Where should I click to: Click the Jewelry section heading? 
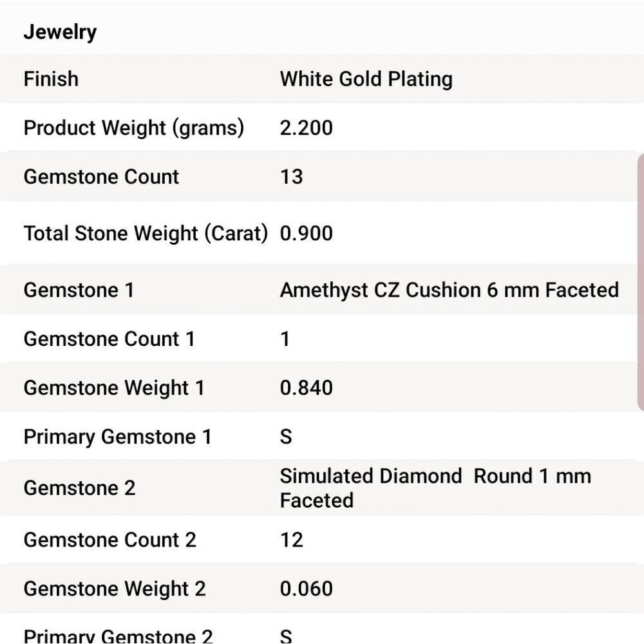coord(60,32)
